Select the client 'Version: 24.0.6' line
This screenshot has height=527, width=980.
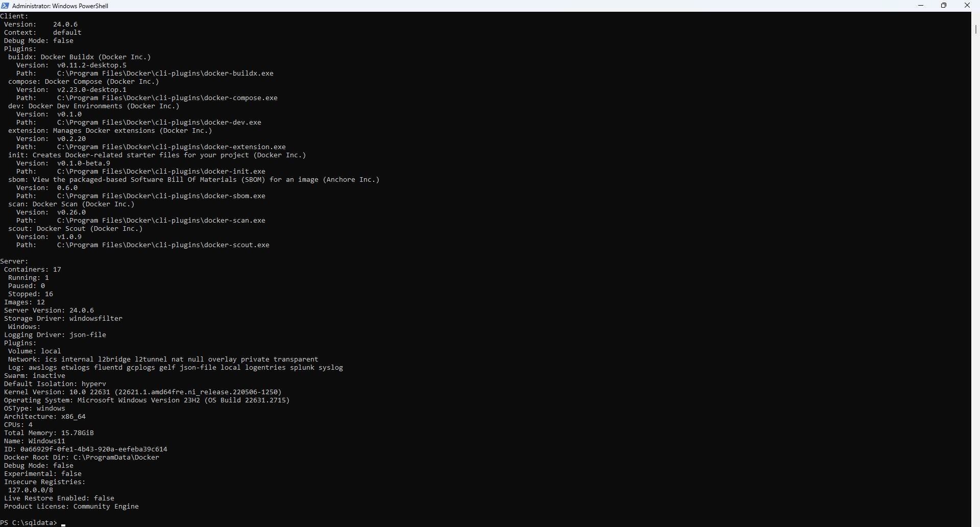click(41, 25)
